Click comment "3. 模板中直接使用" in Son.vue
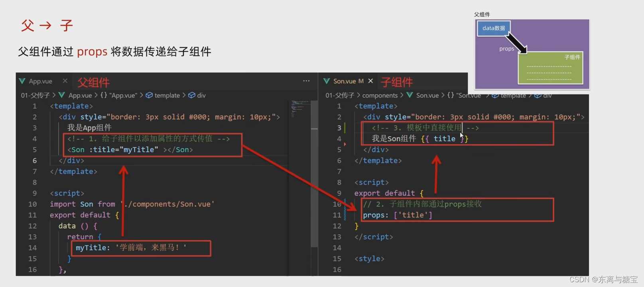644x287 pixels. pos(425,128)
